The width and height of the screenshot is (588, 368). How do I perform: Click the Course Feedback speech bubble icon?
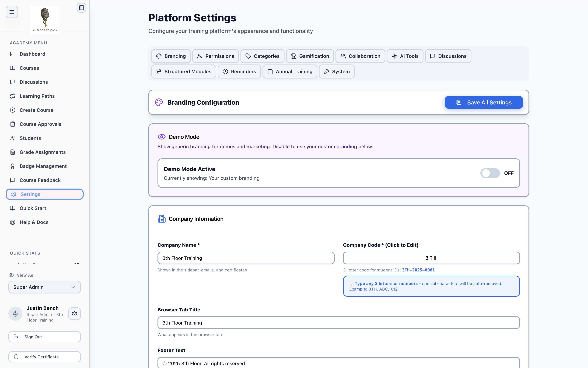[x=13, y=180]
